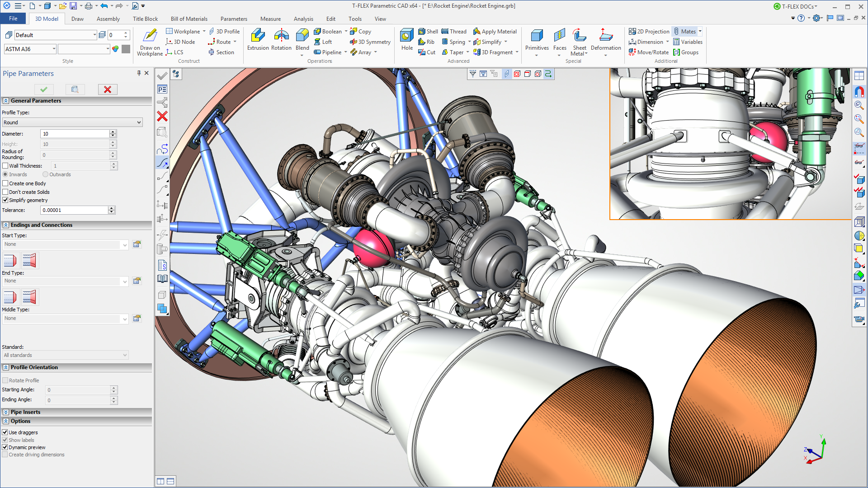The height and width of the screenshot is (488, 868).
Task: Click the green confirm button
Action: pos(43,89)
